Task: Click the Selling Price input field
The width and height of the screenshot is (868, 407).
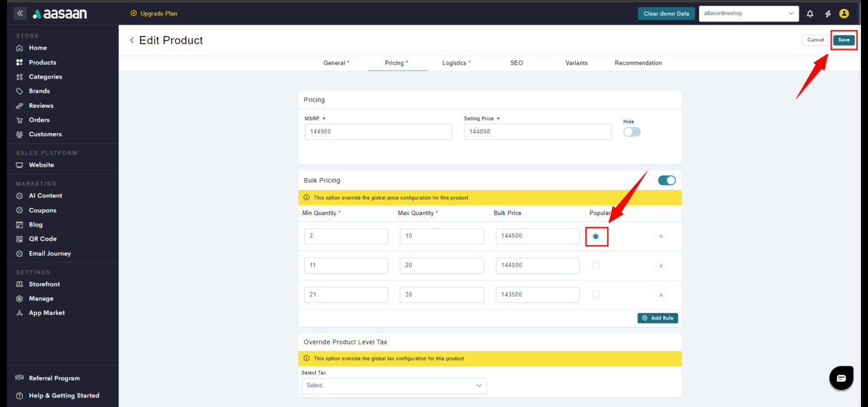Action: 537,132
